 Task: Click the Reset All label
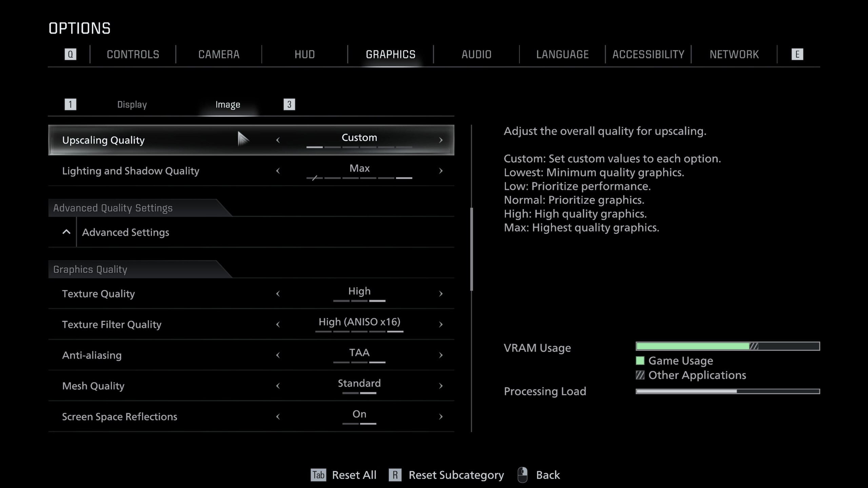354,475
